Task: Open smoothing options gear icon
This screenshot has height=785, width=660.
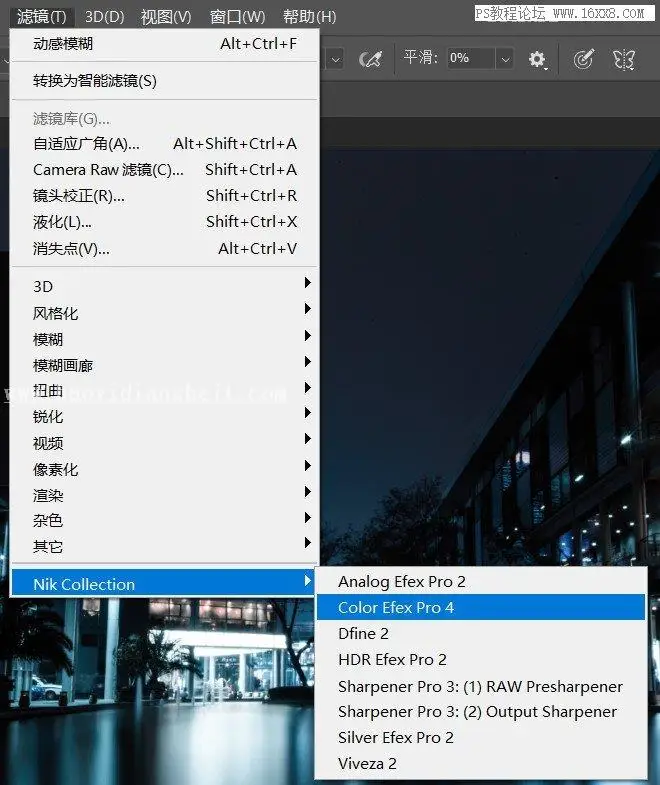Action: (537, 59)
